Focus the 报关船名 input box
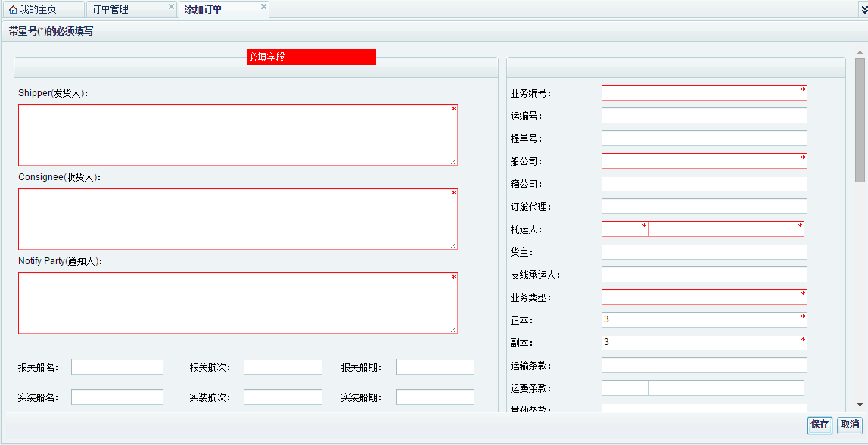 [x=117, y=366]
